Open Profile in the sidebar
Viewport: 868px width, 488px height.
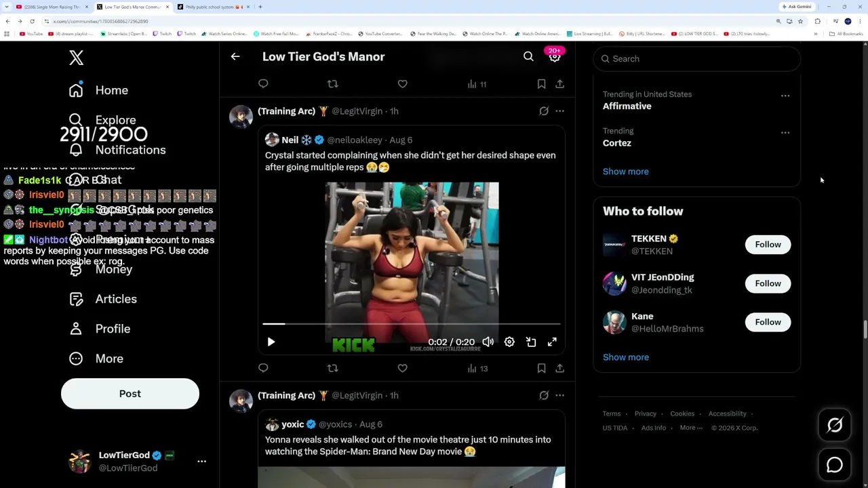(99, 329)
